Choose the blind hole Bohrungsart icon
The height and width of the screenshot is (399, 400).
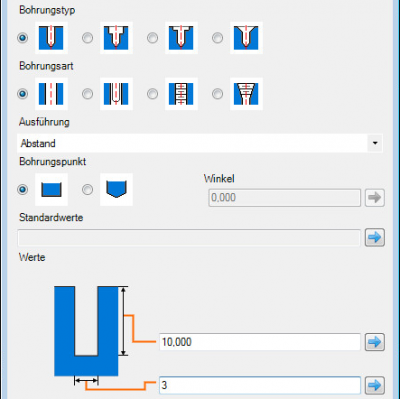pos(116,94)
